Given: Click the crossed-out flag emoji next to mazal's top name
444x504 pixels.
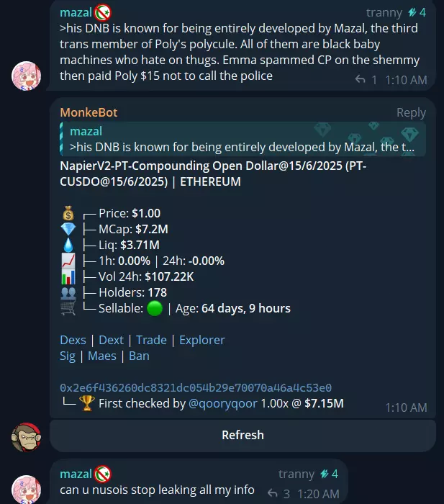Looking at the screenshot, I should click(103, 12).
